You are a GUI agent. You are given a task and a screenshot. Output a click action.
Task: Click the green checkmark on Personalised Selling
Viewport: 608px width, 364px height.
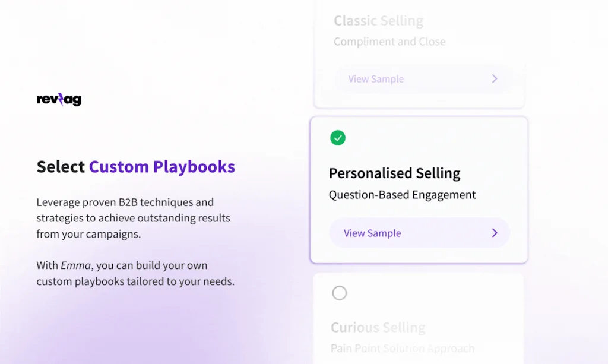(x=338, y=138)
